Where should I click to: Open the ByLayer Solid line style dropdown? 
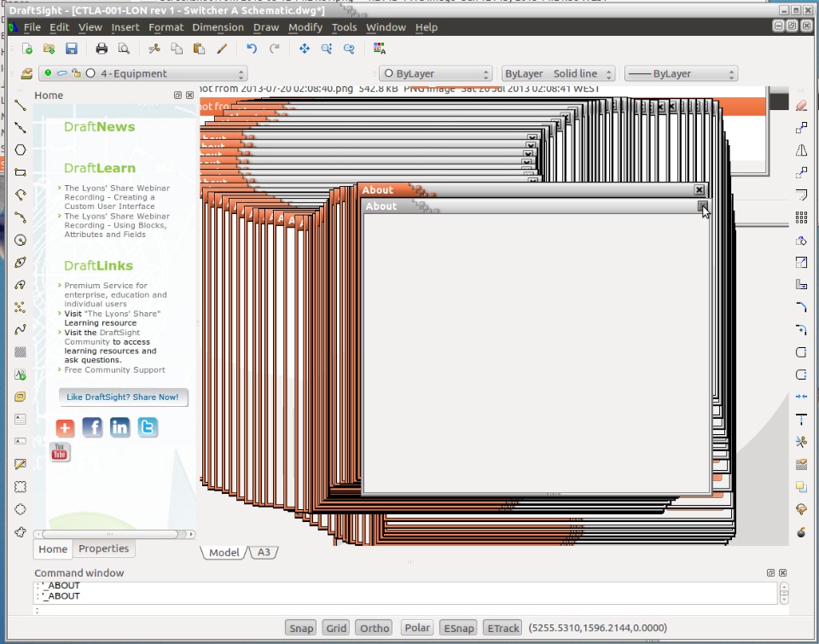(558, 73)
